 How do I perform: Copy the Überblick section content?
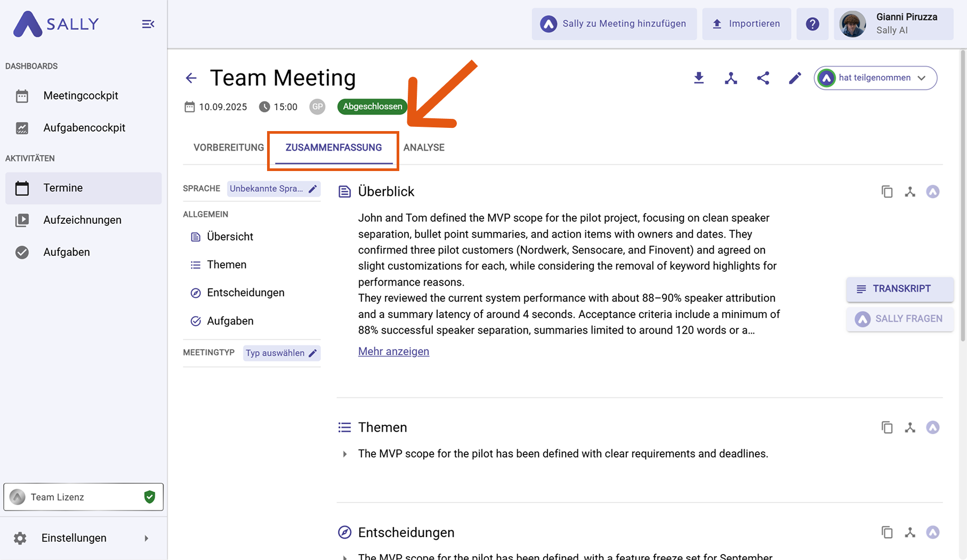click(887, 192)
